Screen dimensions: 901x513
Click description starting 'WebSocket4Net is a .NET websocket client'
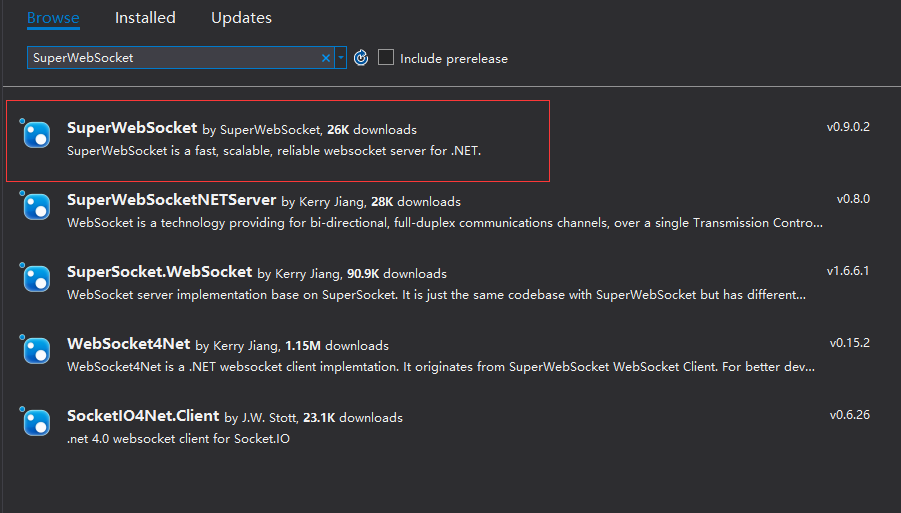pyautogui.click(x=441, y=367)
